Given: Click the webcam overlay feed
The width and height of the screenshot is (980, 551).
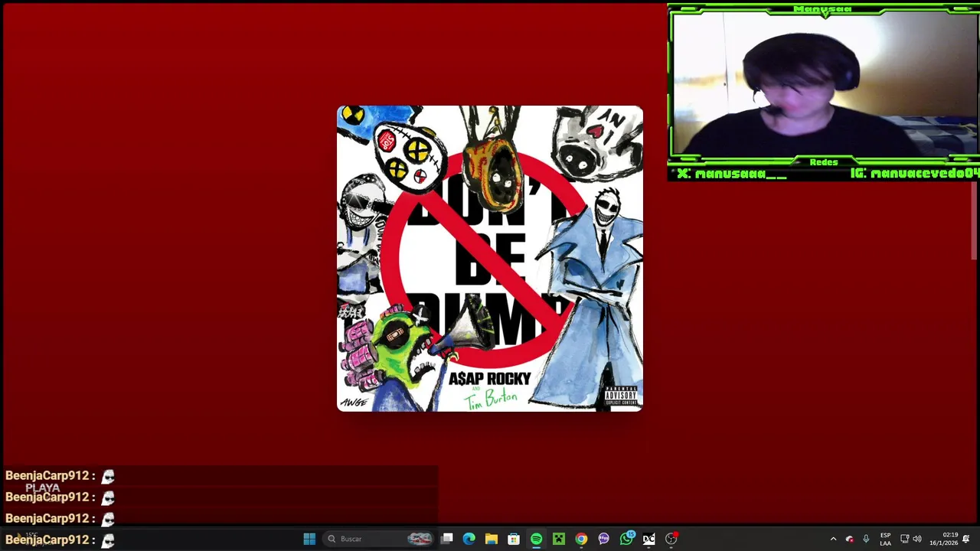Looking at the screenshot, I should tap(824, 84).
